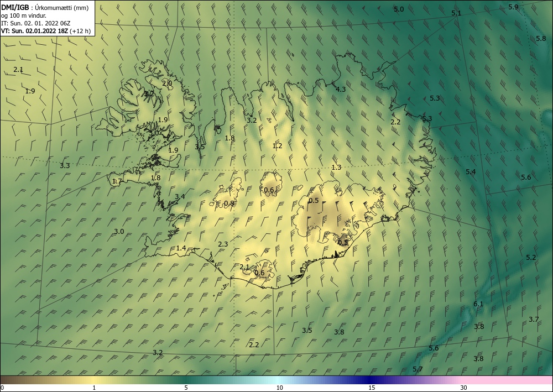Click the '(+12 h)' forecast offset text
The image size is (553, 392).
[80, 31]
